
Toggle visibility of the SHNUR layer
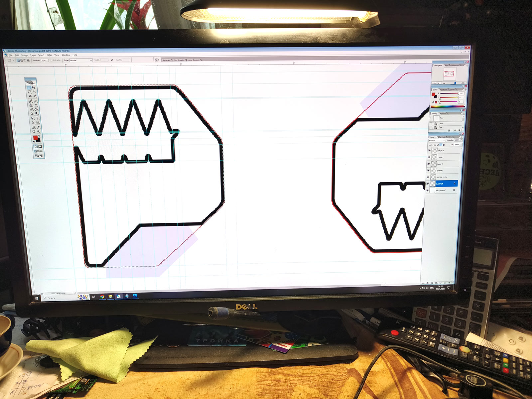tap(429, 171)
